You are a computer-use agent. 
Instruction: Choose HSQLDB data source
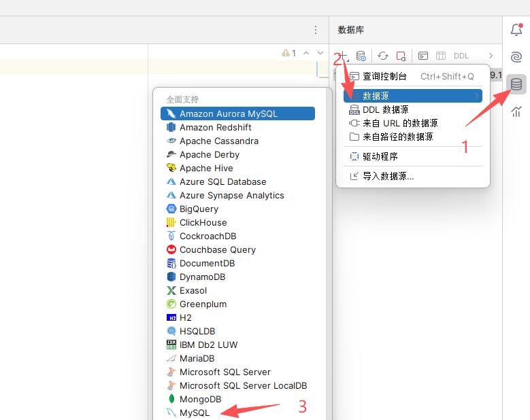tap(237, 331)
